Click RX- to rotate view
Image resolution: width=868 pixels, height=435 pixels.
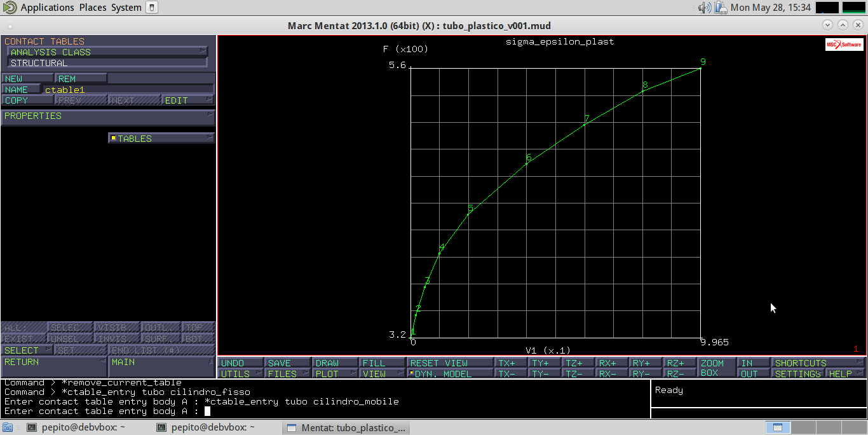tap(613, 374)
